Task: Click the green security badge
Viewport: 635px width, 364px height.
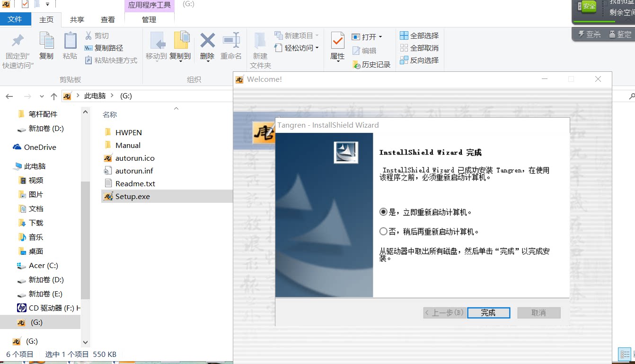Action: 588,7
